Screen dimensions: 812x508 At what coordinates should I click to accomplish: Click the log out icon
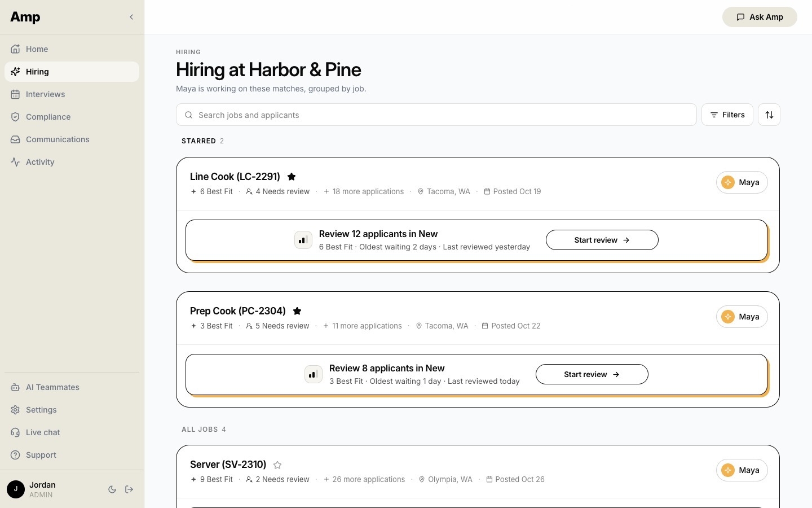coord(129,489)
